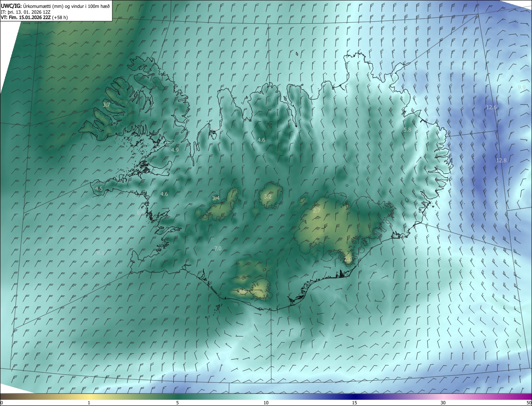Click the 4.9 value label on the map
Viewport: 532px width, 406px height.
[x=175, y=150]
